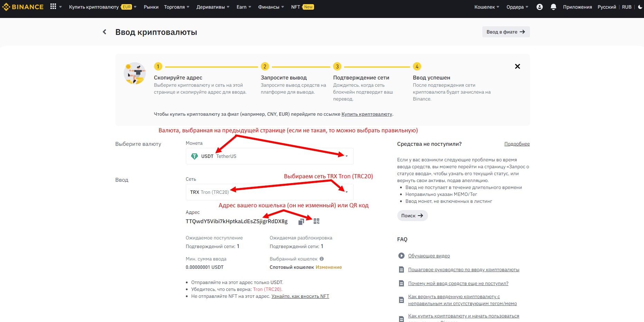
Task: Go to Рынки in the top navigation
Action: [151, 7]
